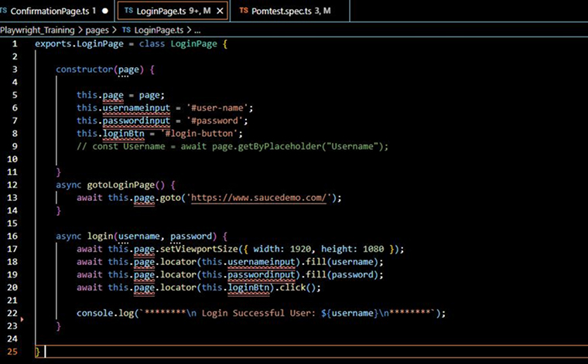588x364 pixels.
Task: Place cursor after closing brace on line 25
Action: pyautogui.click(x=44, y=352)
